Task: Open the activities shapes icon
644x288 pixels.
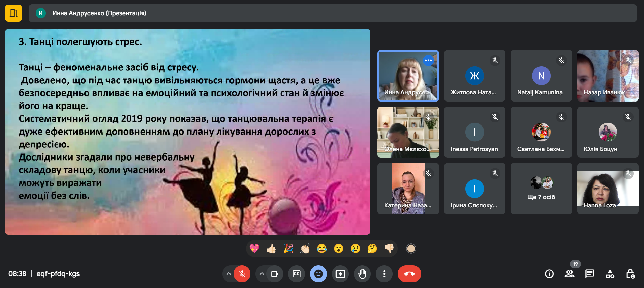Action: [x=610, y=274]
